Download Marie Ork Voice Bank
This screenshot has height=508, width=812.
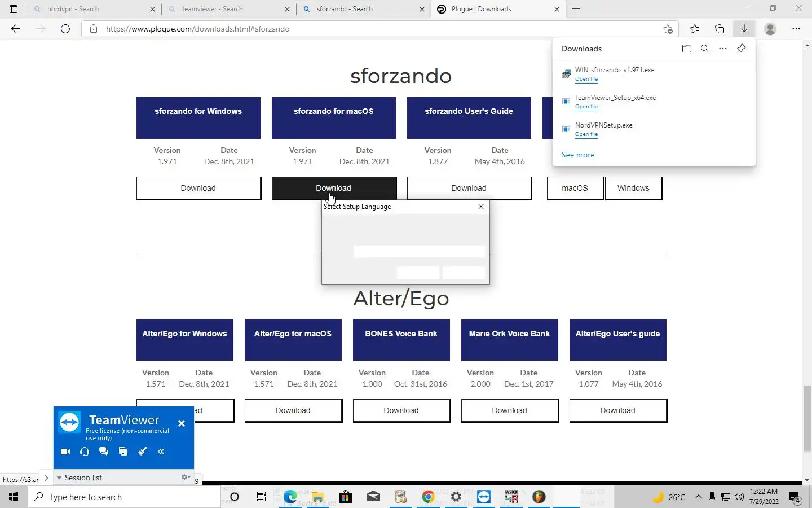coord(510,410)
